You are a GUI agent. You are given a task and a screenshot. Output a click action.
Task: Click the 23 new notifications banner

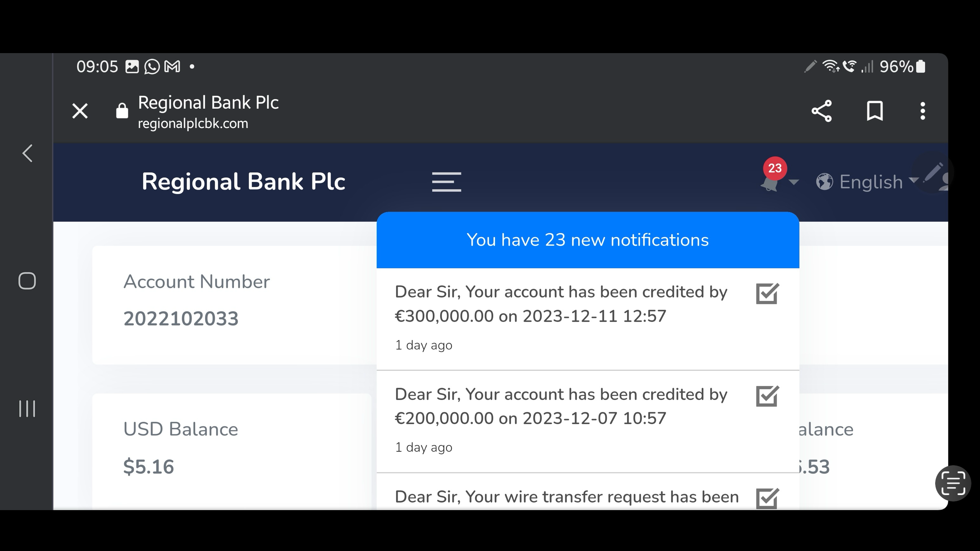coord(588,240)
